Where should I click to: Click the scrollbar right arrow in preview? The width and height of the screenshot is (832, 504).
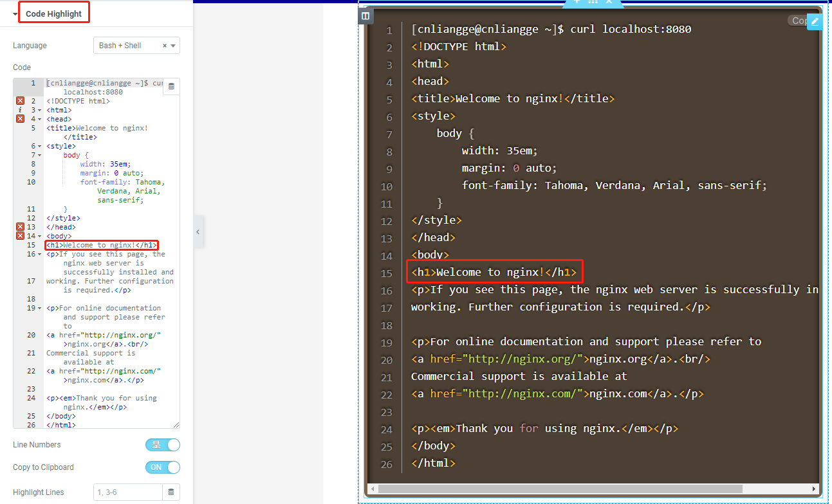coord(815,489)
